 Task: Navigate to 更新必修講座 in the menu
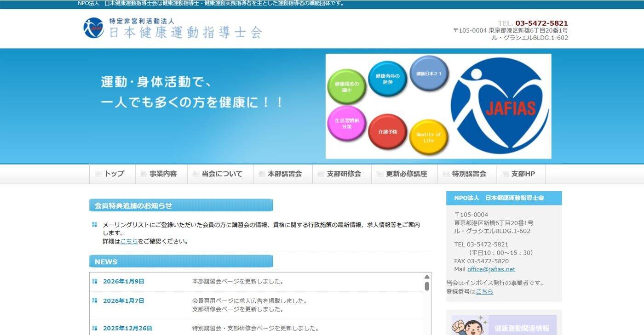coord(405,174)
